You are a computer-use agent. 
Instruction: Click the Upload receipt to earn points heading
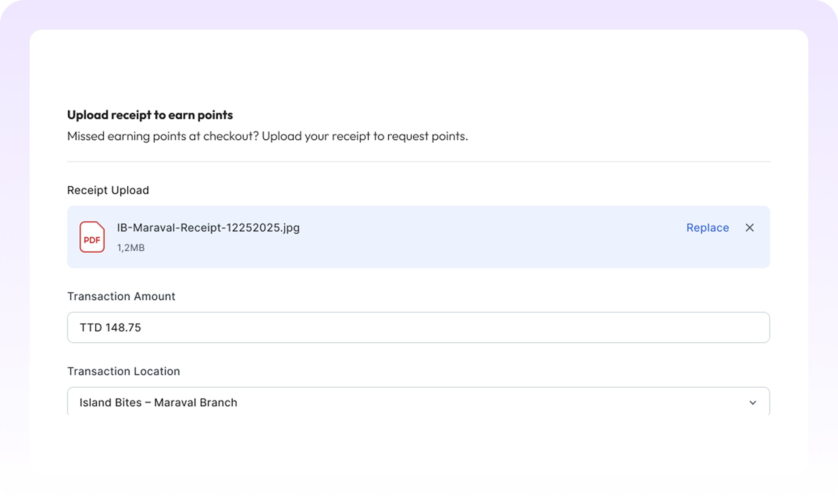coord(150,115)
